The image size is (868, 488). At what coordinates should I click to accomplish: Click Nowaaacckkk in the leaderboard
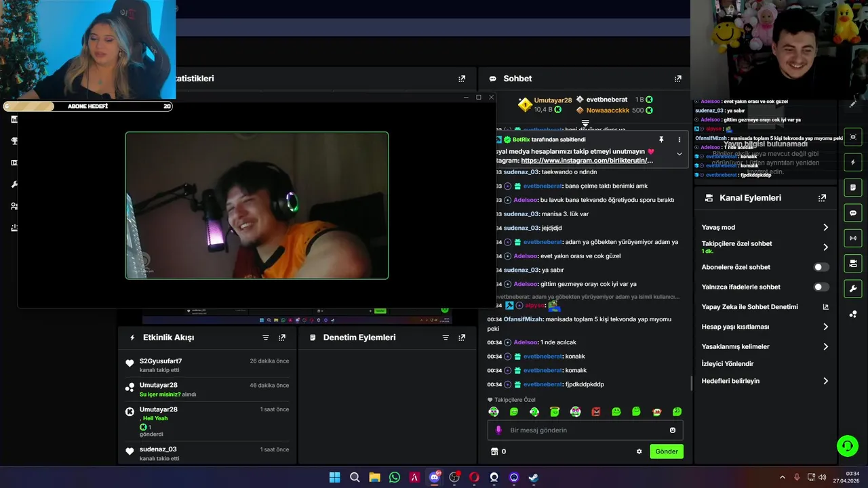point(608,110)
